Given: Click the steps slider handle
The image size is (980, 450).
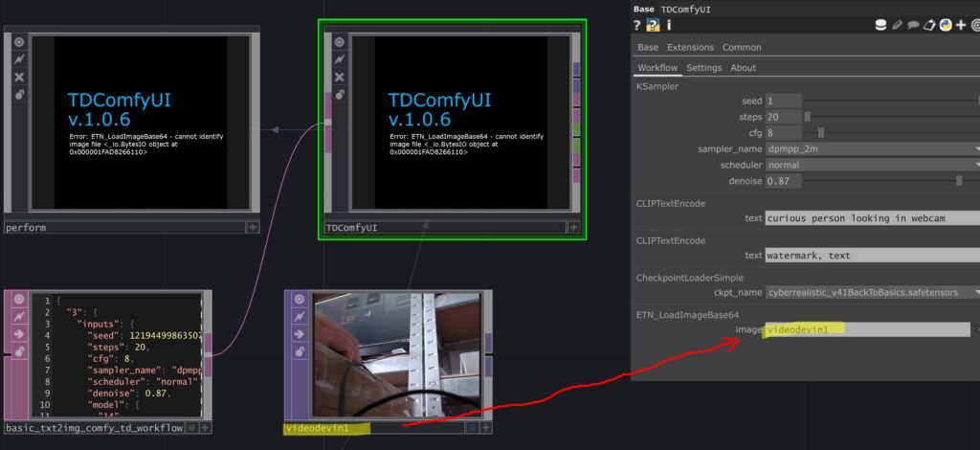Looking at the screenshot, I should [808, 117].
